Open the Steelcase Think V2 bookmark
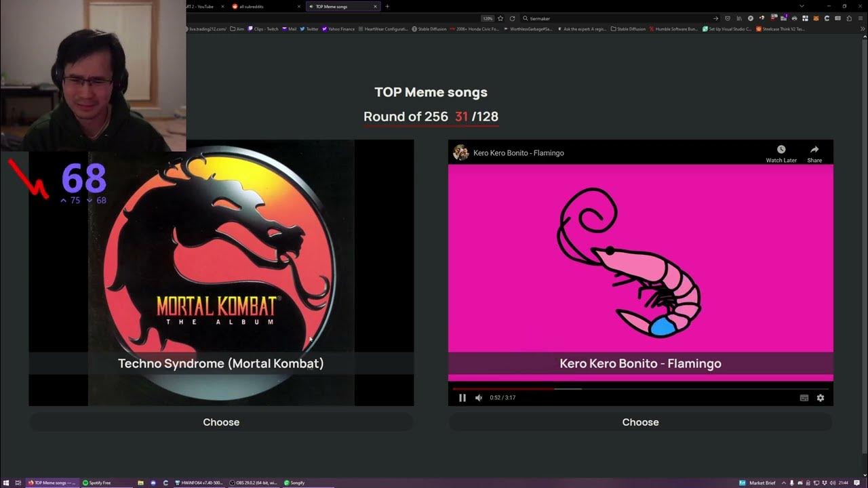Viewport: 868px width, 488px height. tap(781, 29)
